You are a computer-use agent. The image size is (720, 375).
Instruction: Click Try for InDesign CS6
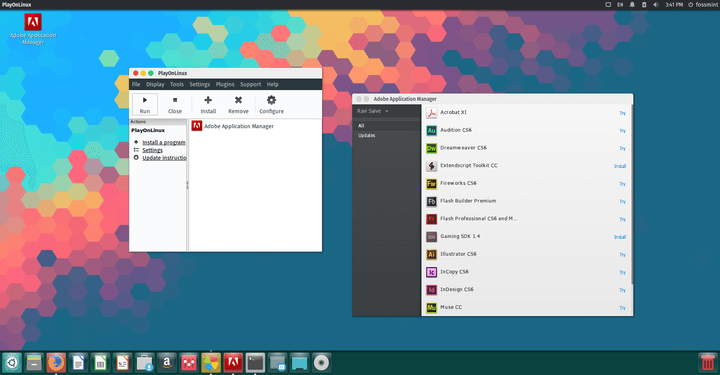pos(623,290)
